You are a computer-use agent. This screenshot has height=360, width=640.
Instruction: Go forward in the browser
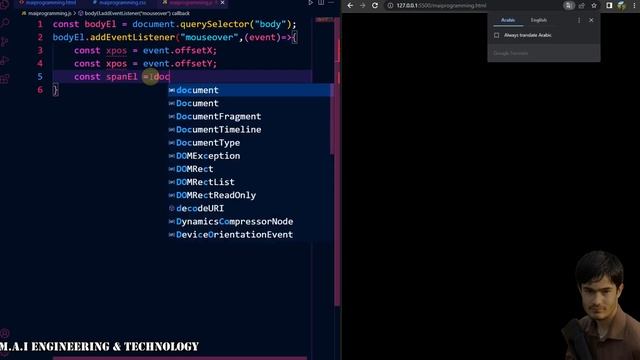362,5
